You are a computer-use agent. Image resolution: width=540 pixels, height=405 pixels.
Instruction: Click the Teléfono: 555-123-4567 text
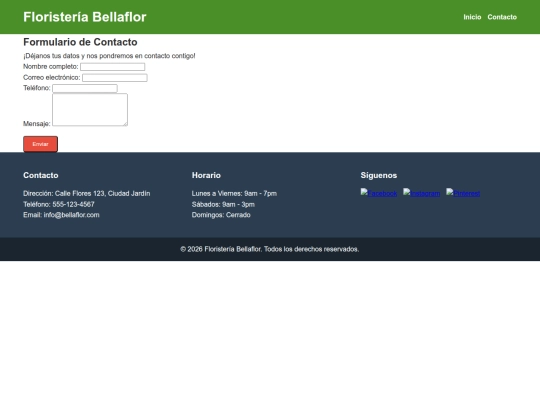pos(59,204)
